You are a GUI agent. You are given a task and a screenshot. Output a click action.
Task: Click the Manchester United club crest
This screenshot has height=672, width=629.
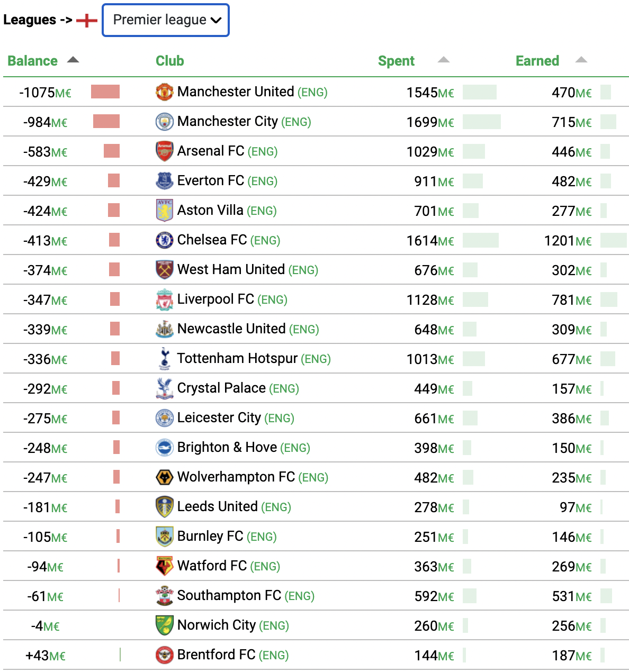click(165, 92)
